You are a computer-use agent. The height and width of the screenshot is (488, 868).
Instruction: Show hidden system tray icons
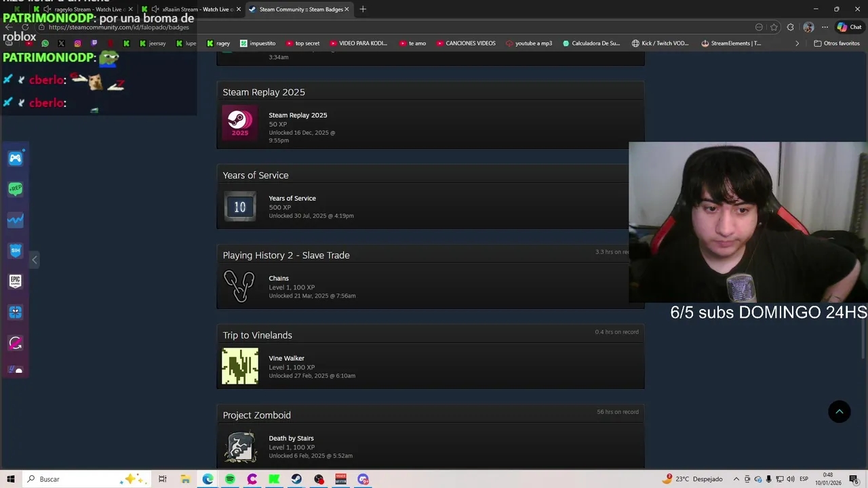[736, 479]
